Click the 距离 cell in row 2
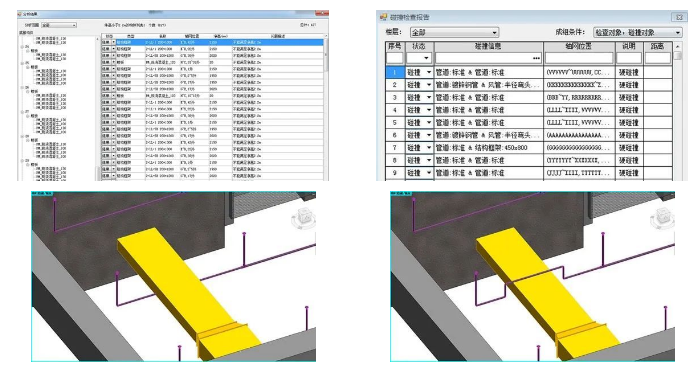This screenshot has width=691, height=371. pos(658,85)
